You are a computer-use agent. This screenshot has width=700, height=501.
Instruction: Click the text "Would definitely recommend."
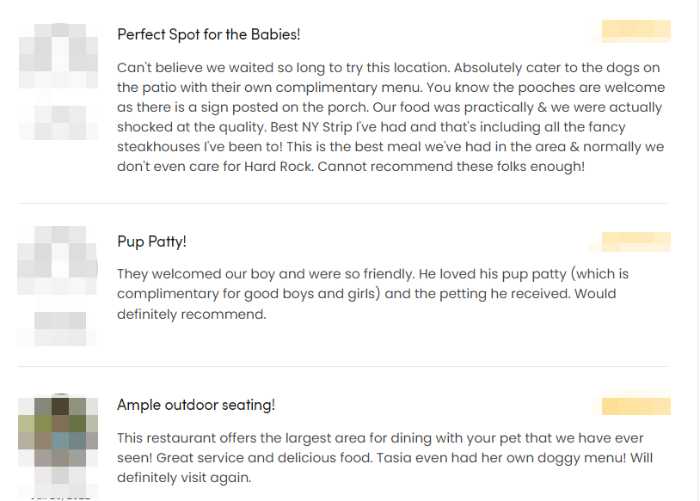(x=367, y=304)
